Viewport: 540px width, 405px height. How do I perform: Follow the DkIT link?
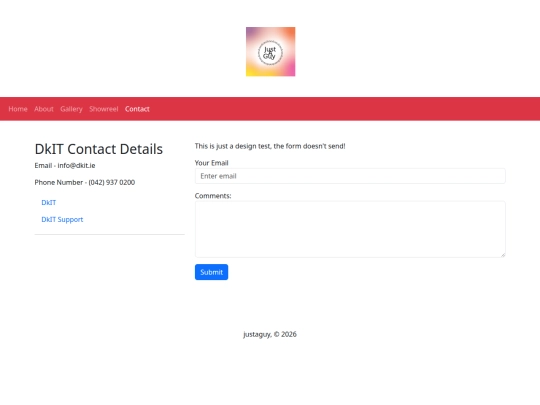(x=49, y=202)
